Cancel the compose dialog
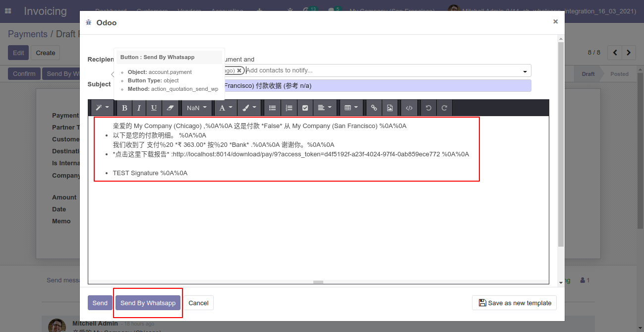Screen dimensions: 644x332 click(x=198, y=303)
